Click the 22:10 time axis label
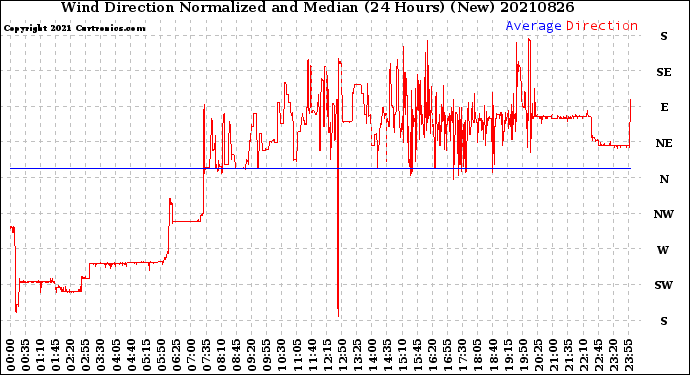The height and width of the screenshot is (375, 690). point(583,355)
